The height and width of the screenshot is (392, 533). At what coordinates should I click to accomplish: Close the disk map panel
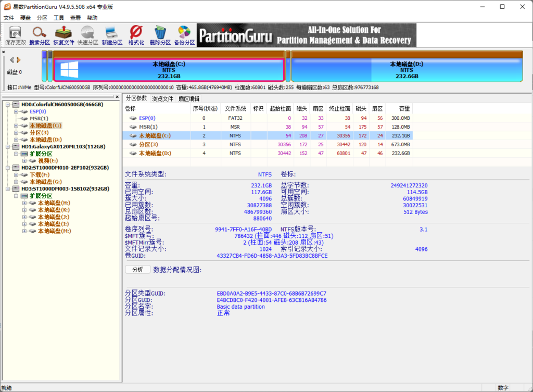[x=4, y=52]
